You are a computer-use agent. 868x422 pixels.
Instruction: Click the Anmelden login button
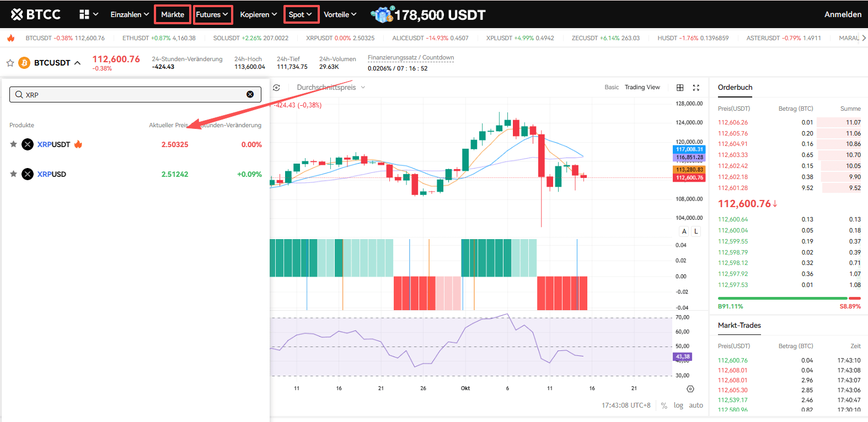(843, 14)
